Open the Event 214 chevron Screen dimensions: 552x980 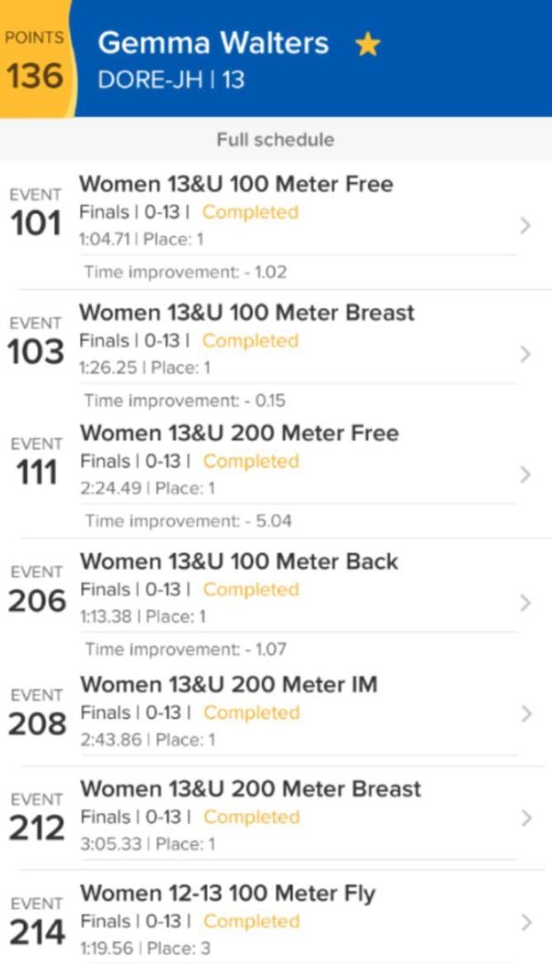click(525, 922)
